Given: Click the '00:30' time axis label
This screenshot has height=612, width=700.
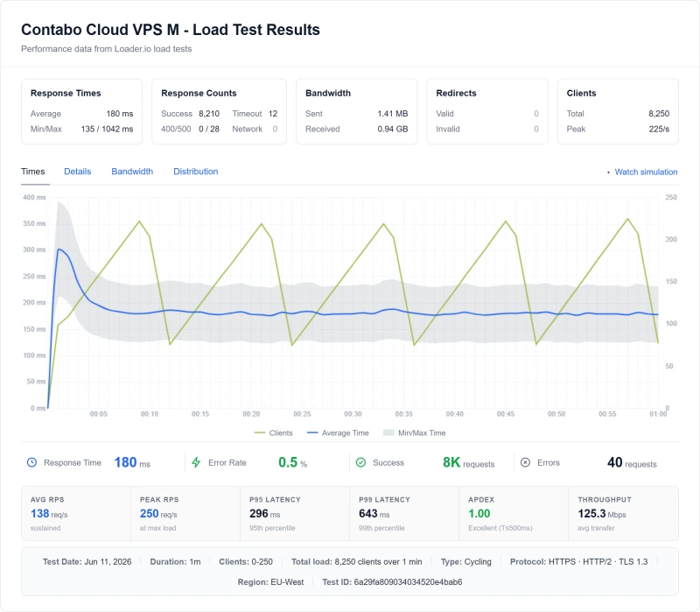Looking at the screenshot, I should coord(353,414).
